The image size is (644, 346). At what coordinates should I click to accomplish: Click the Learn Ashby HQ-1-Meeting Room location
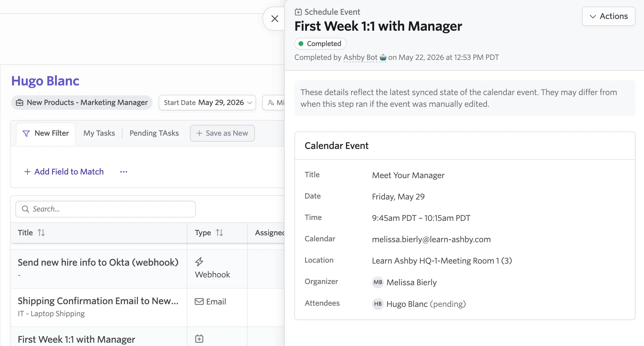pyautogui.click(x=442, y=261)
